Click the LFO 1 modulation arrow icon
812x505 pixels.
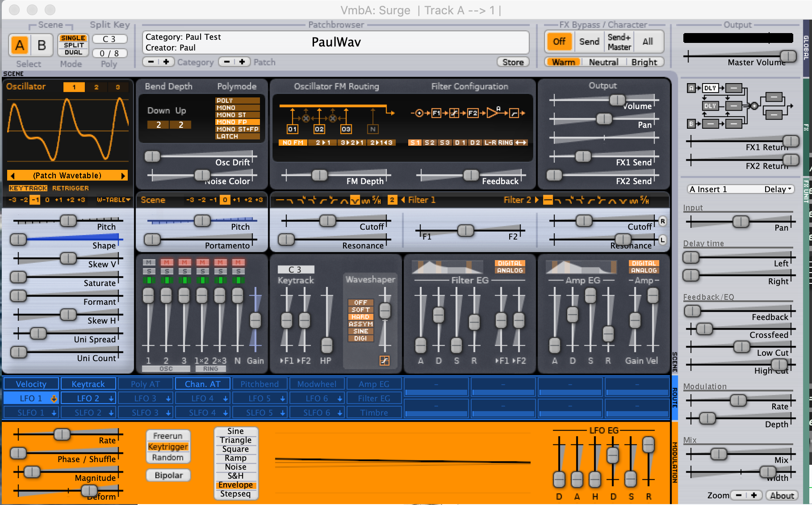click(54, 398)
